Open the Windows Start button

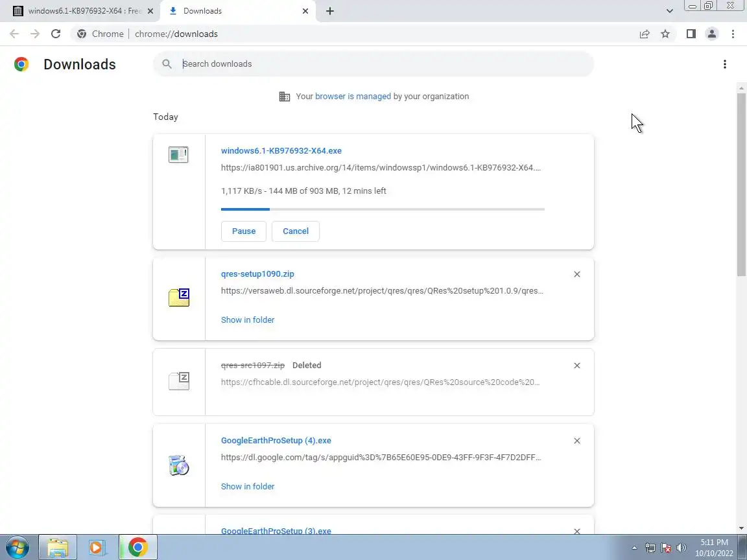click(17, 547)
